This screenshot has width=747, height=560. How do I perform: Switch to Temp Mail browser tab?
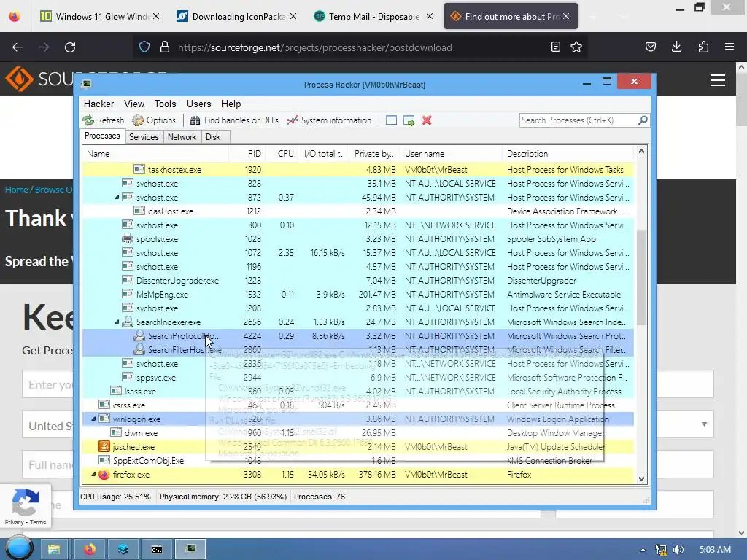(374, 16)
